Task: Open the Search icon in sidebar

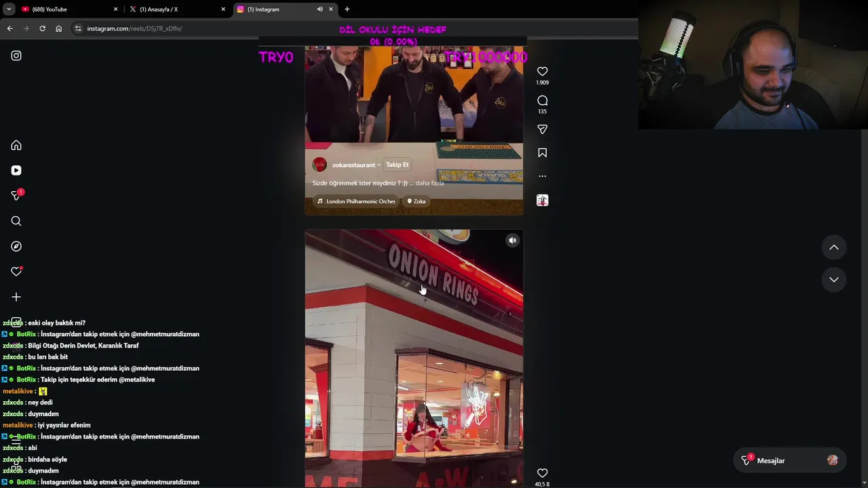Action: click(16, 221)
